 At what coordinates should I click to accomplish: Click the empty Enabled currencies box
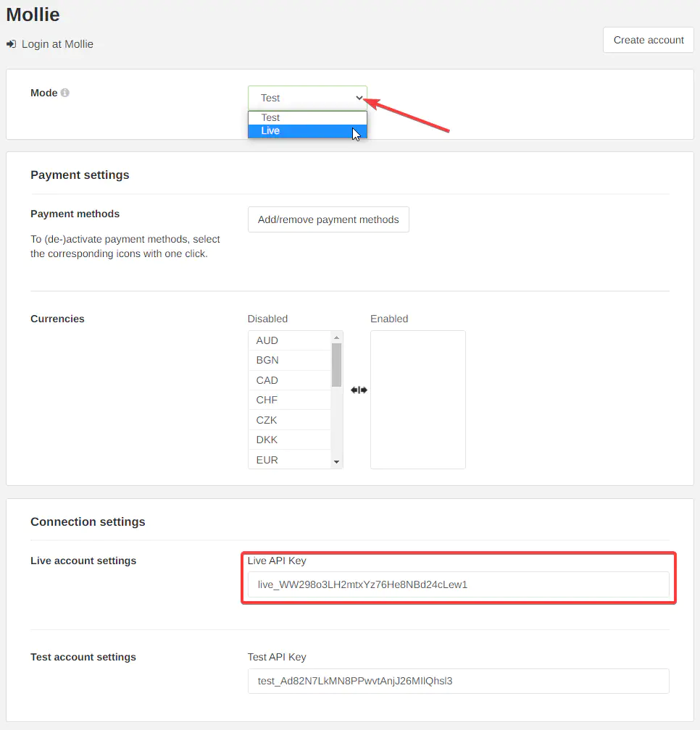tap(417, 400)
